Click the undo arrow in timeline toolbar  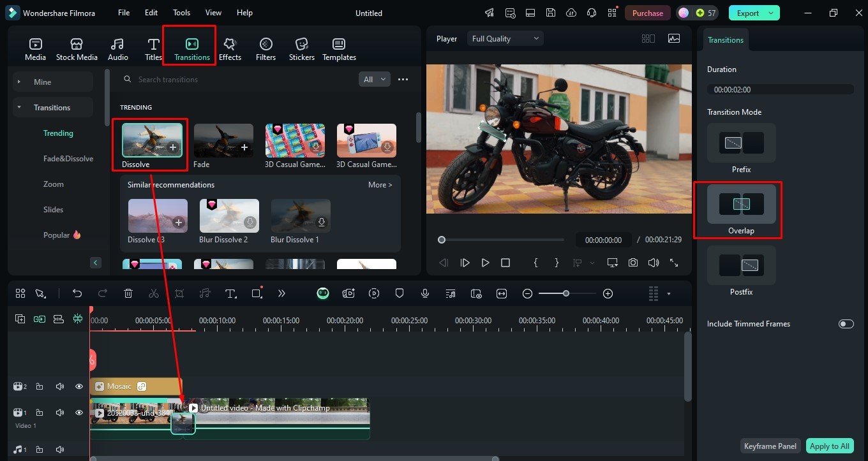(77, 293)
